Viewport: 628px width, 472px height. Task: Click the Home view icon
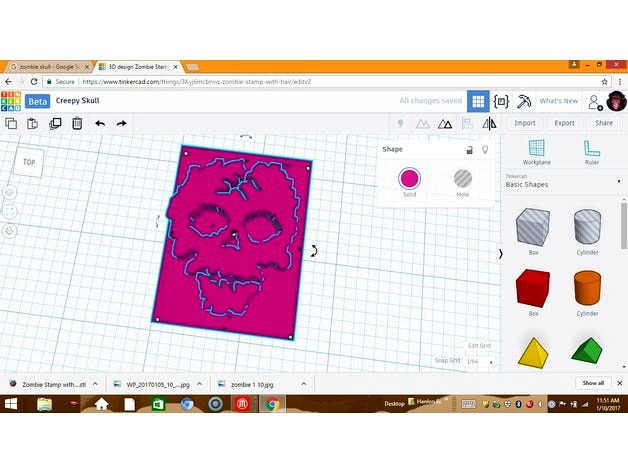click(10, 193)
